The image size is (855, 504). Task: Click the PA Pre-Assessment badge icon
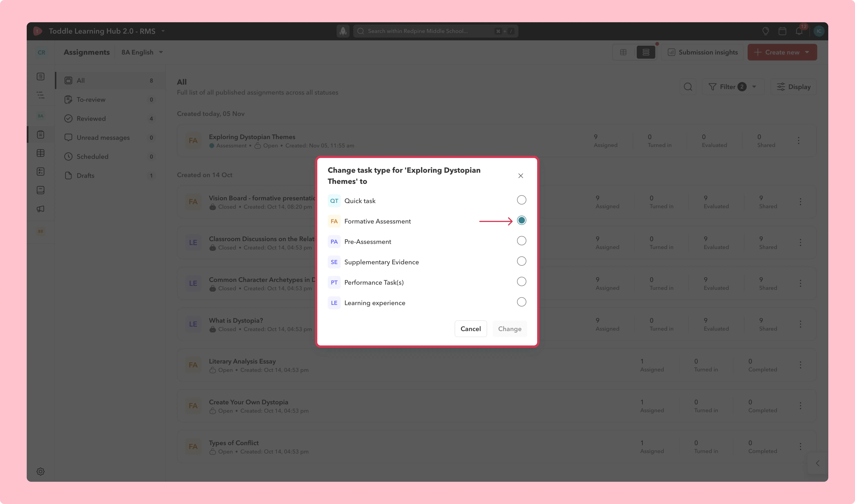click(x=334, y=241)
